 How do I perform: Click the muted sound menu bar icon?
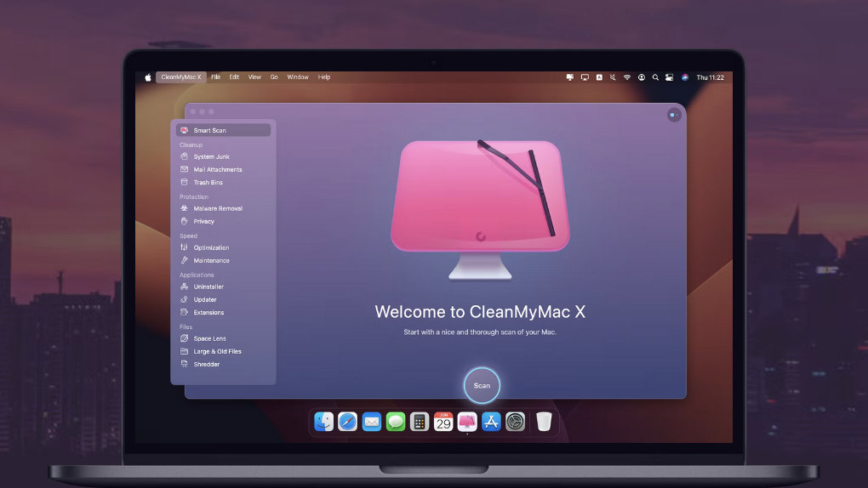click(x=613, y=77)
